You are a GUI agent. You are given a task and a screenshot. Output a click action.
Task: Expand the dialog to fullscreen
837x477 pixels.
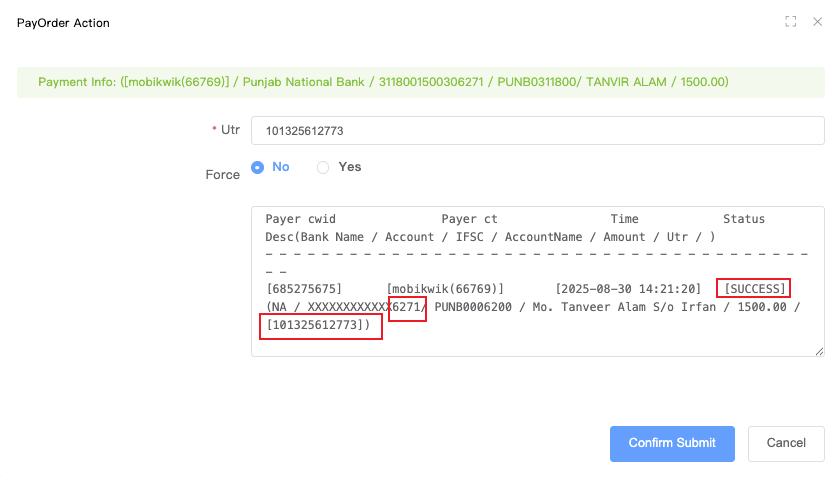pos(790,22)
